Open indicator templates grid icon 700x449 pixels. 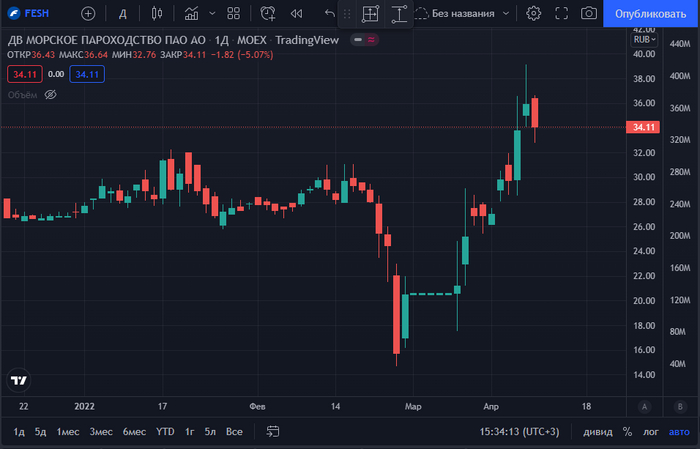233,13
